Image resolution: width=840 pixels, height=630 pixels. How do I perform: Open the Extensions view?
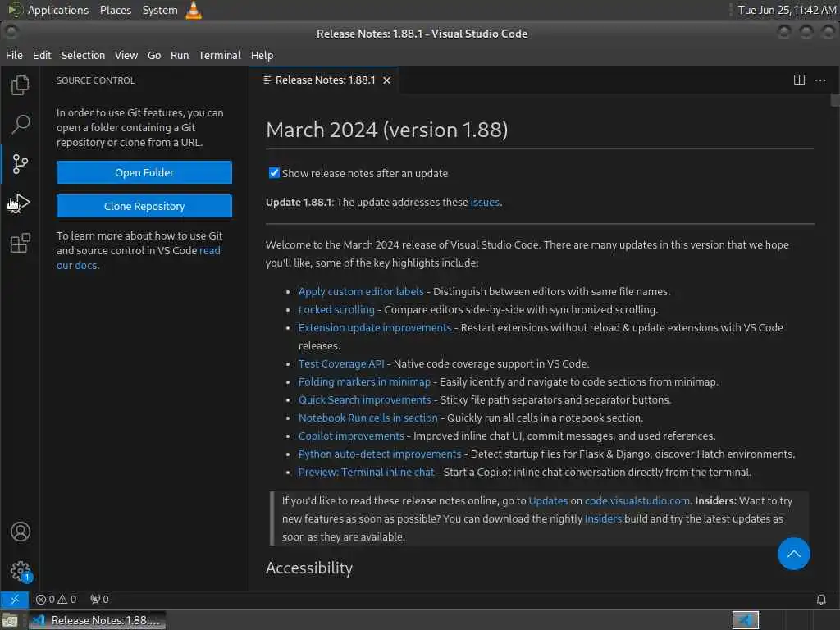[x=20, y=243]
